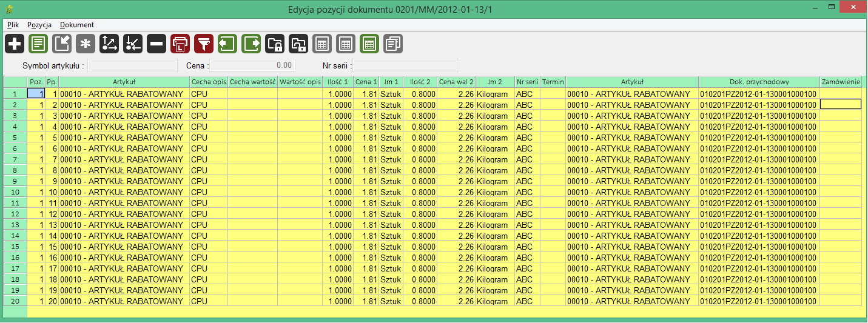
Task: Click the black minus remove icon
Action: [x=156, y=44]
